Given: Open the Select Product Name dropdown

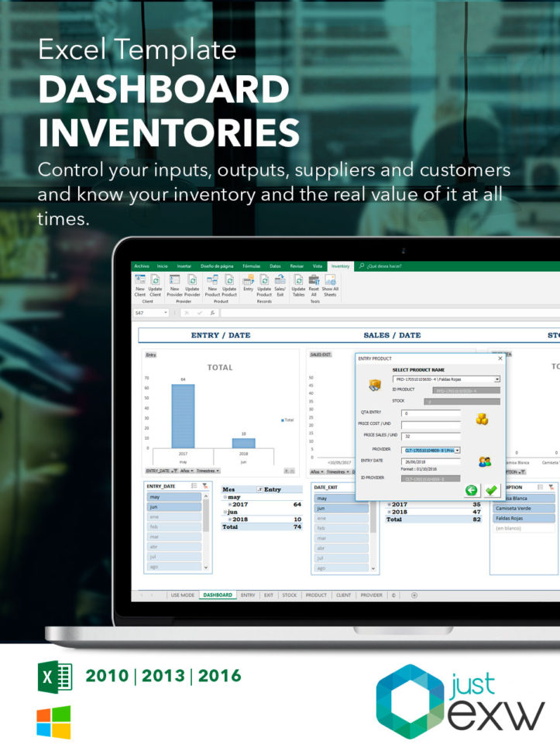Looking at the screenshot, I should click(497, 379).
